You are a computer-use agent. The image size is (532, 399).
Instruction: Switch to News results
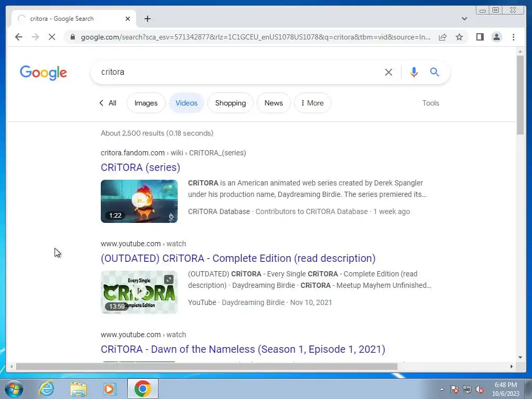[x=273, y=103]
